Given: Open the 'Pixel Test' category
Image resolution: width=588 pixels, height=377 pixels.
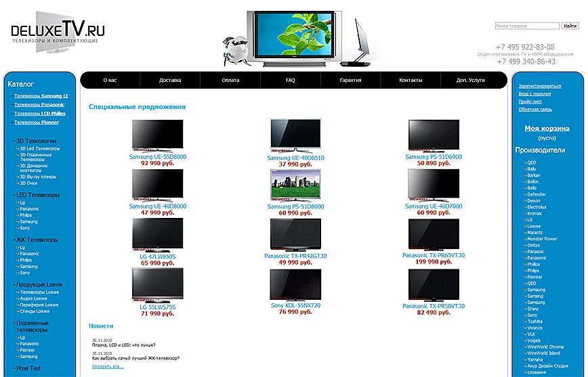Looking at the screenshot, I should tap(28, 368).
